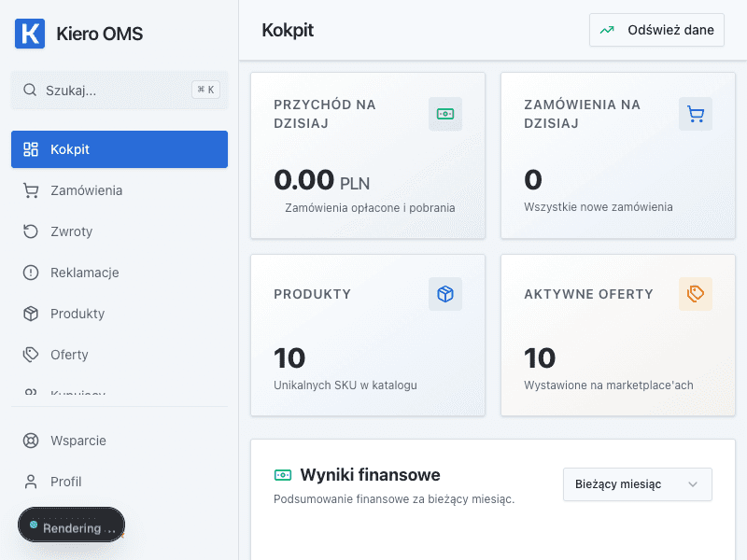Go to Zwroty section
Viewport: 747px width, 560px height.
120,231
